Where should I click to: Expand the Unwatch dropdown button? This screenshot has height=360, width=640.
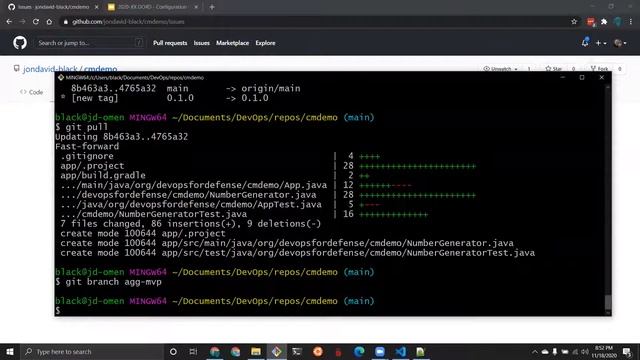(x=500, y=69)
